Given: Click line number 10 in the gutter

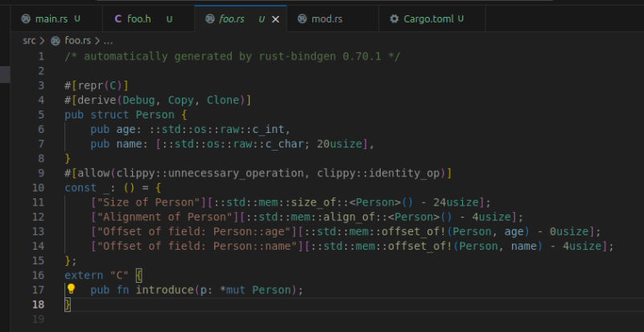Looking at the screenshot, I should [x=39, y=188].
